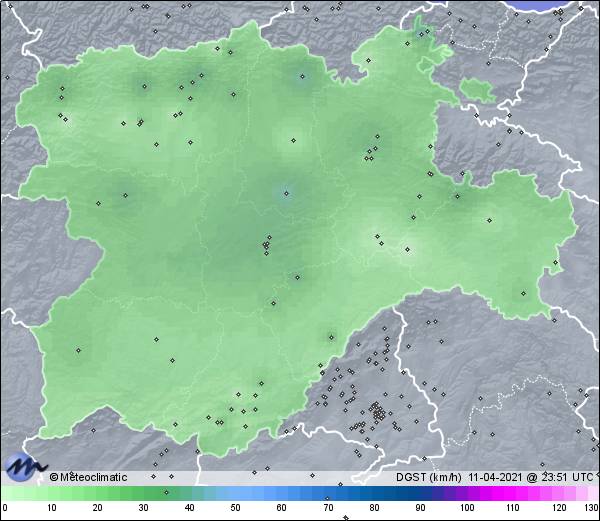The width and height of the screenshot is (600, 521).
Task: Click the ©Meteoclimatic copyright text
Action: click(x=88, y=477)
